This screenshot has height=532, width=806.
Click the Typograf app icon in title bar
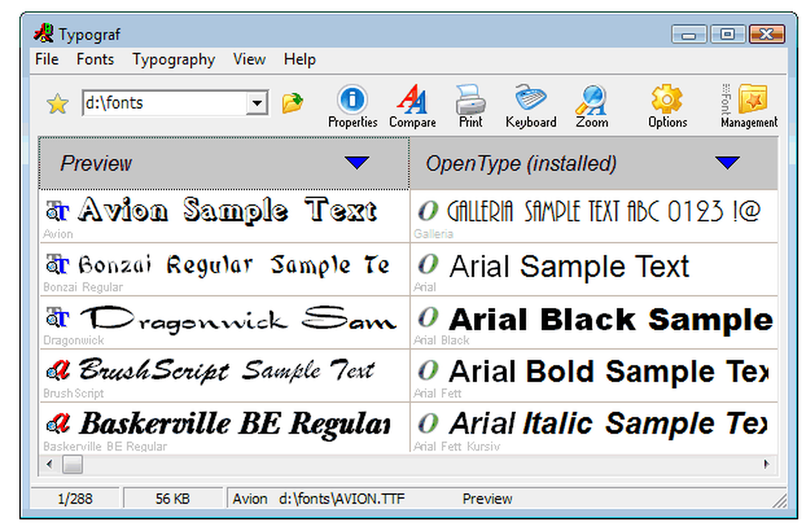pyautogui.click(x=44, y=33)
